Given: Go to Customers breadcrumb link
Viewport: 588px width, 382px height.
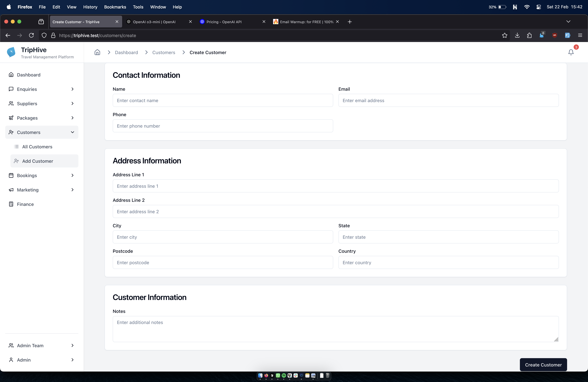Looking at the screenshot, I should pos(163,52).
